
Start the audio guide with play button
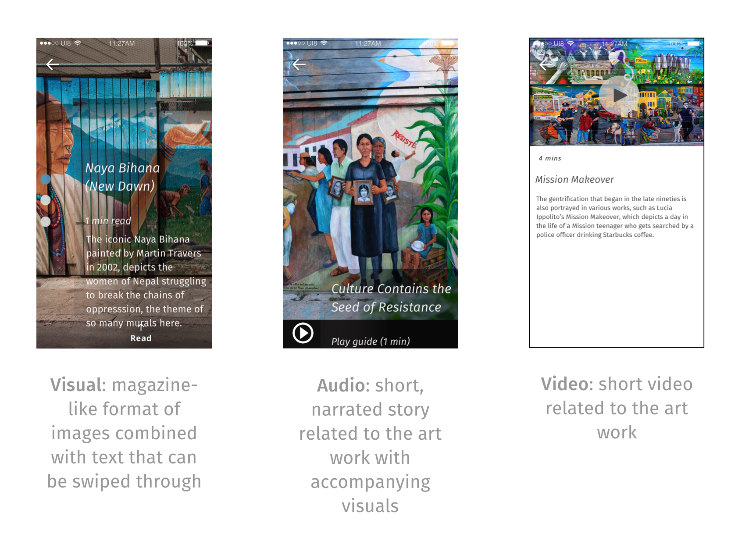pos(303,333)
